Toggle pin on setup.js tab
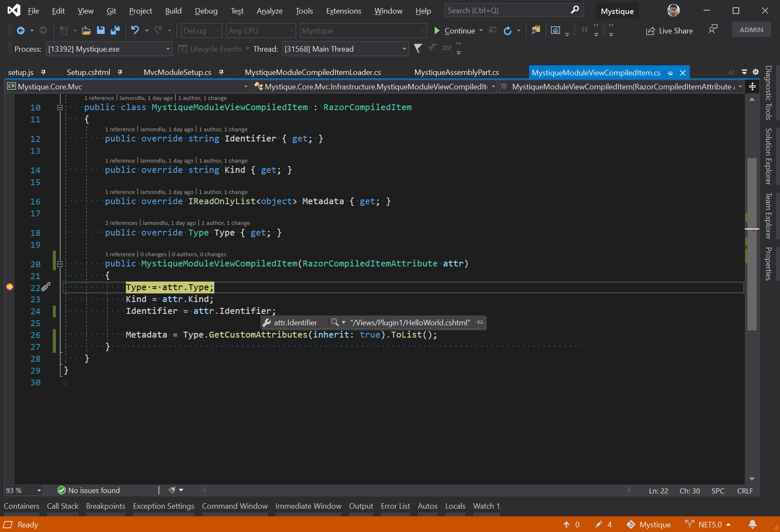Image resolution: width=780 pixels, height=532 pixels. [x=43, y=72]
